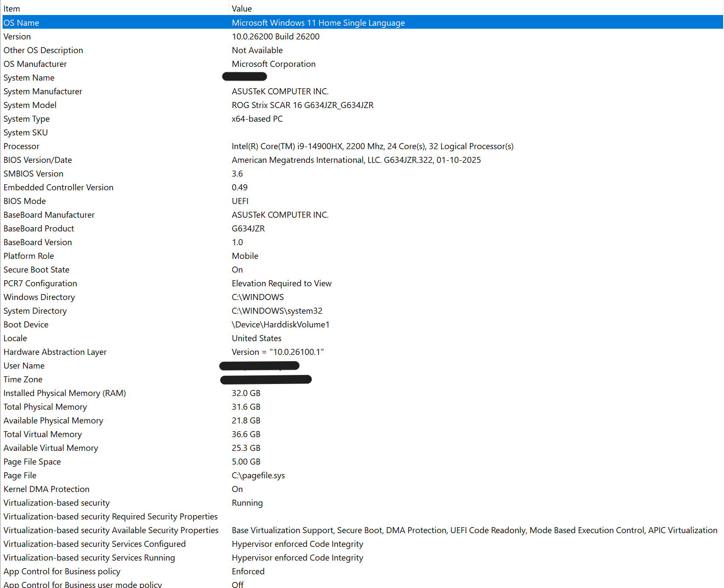
Task: Select the OS Name row
Action: pyautogui.click(x=363, y=22)
